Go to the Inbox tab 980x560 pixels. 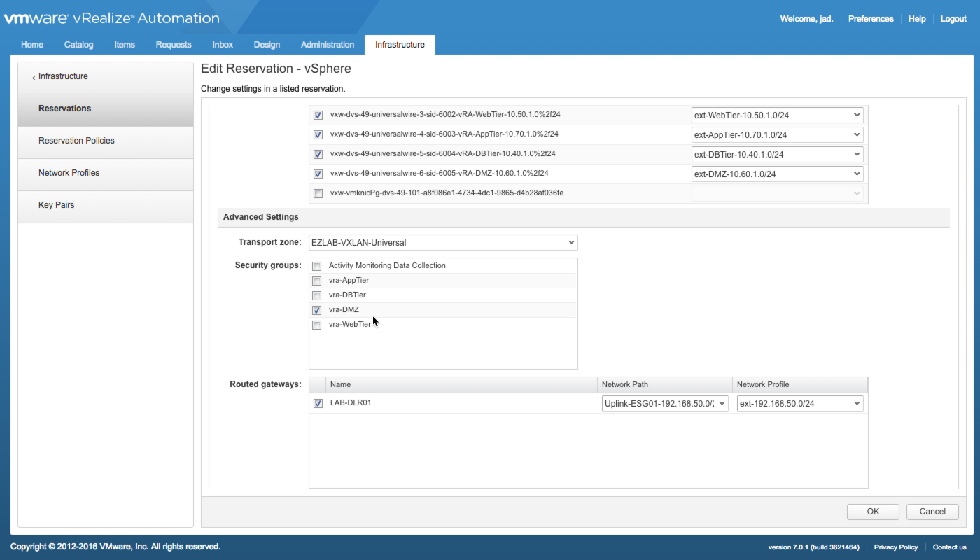223,45
